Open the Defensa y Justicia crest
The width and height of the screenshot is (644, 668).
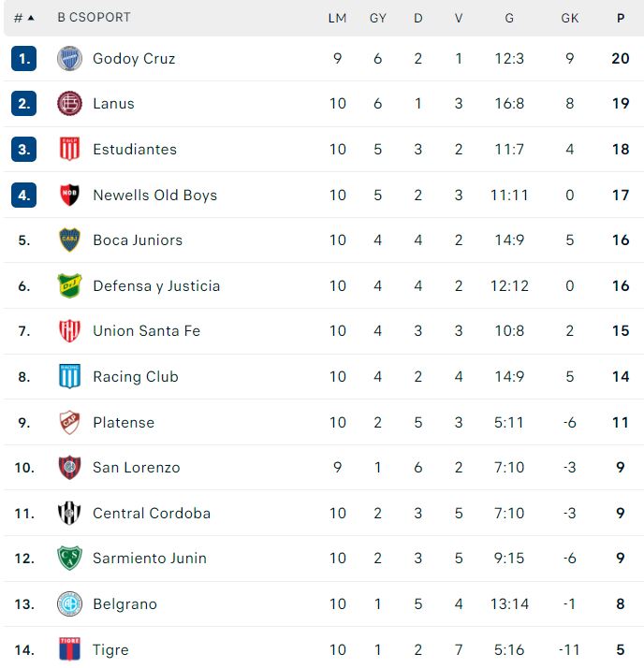pyautogui.click(x=69, y=285)
